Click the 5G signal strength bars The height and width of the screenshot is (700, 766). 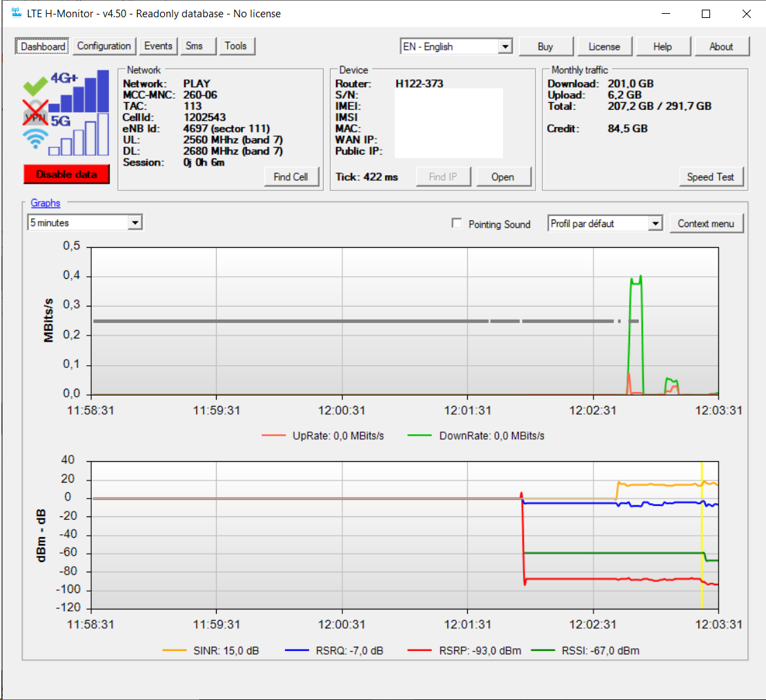coord(79,135)
